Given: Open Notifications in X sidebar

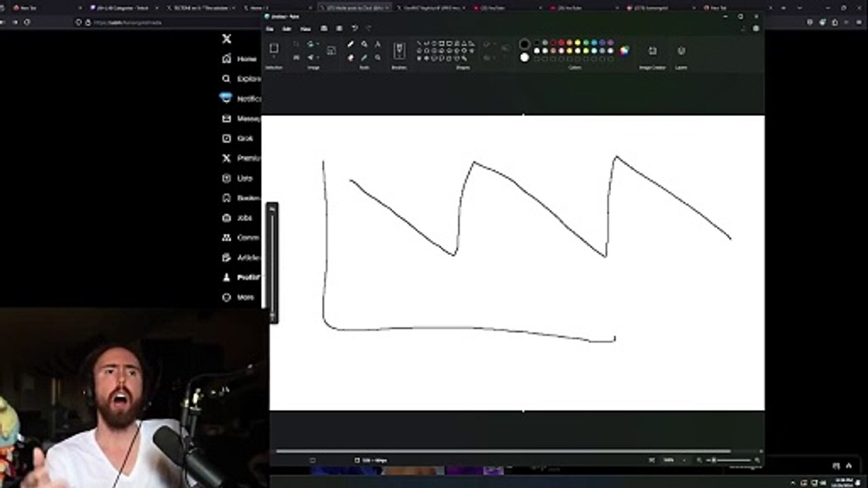Looking at the screenshot, I should click(x=241, y=98).
